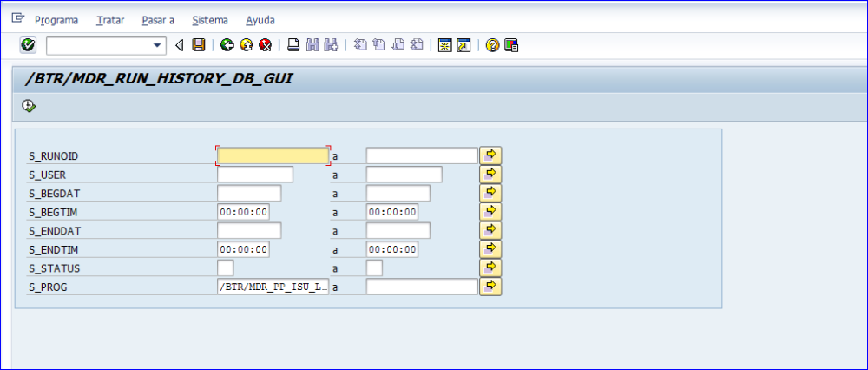868x370 pixels.
Task: Click the S_RUNOID label
Action: (53, 156)
